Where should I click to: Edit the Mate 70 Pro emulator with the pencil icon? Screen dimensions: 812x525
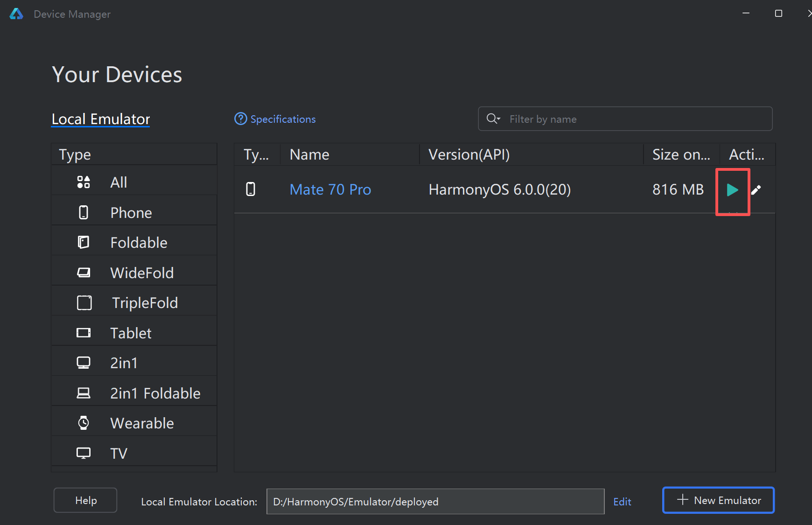point(756,190)
